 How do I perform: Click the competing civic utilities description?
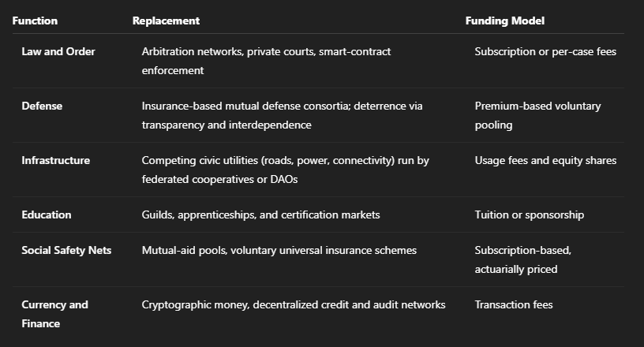[285, 170]
